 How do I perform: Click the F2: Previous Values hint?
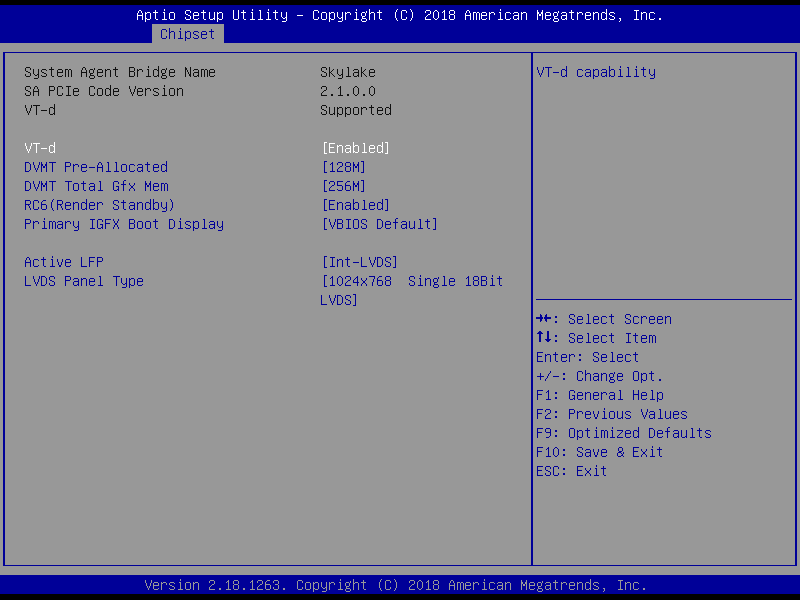612,414
